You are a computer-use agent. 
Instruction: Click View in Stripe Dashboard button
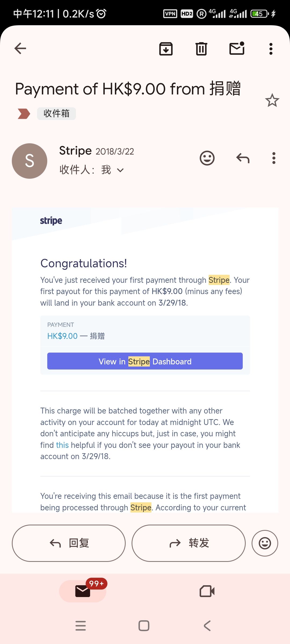pyautogui.click(x=145, y=361)
